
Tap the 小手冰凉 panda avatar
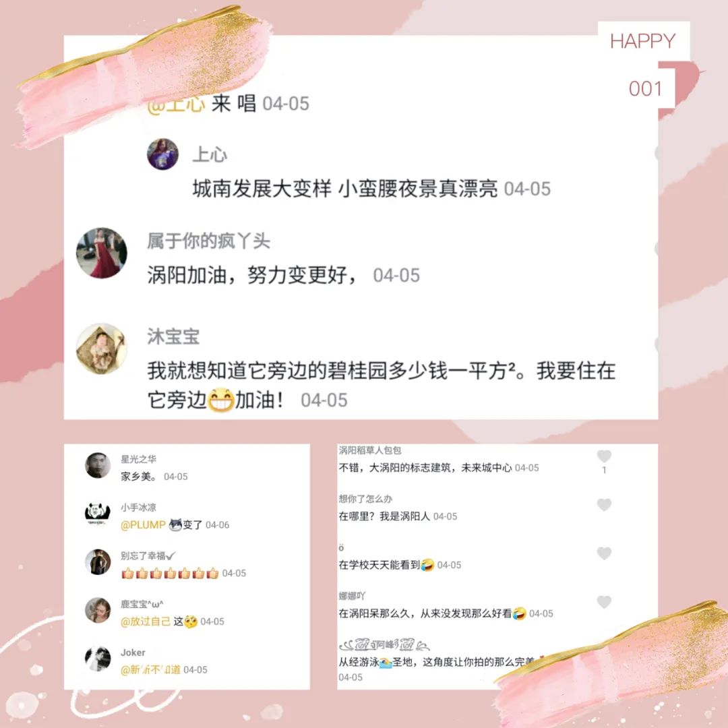[98, 514]
